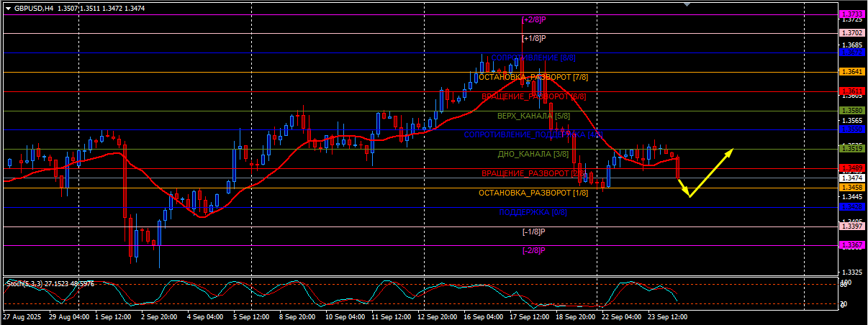Click the orange 1.3458 price tag
The image size is (868, 325).
852,188
